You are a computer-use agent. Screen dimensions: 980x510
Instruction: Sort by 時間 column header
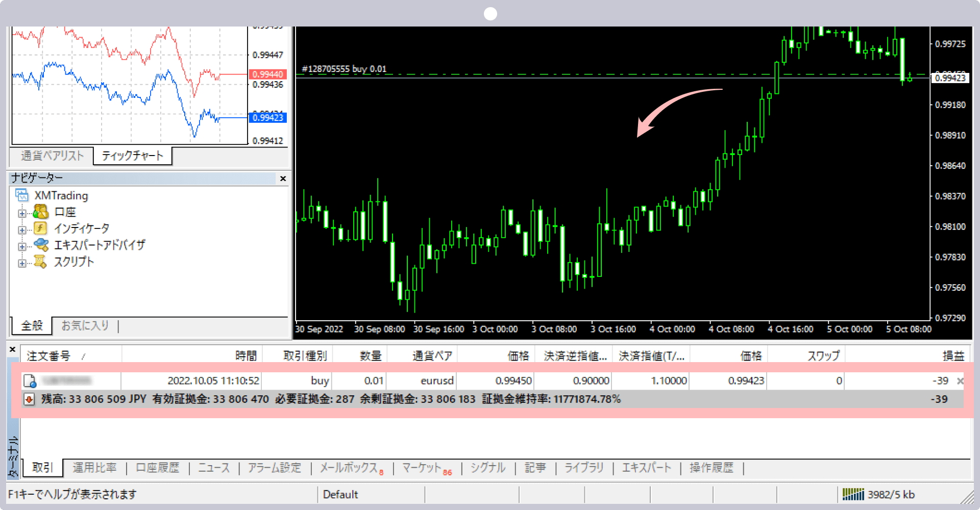pyautogui.click(x=192, y=355)
